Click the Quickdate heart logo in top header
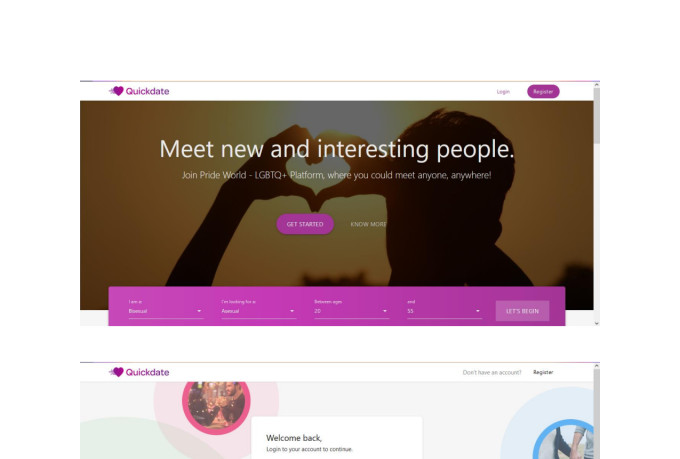 (x=139, y=91)
